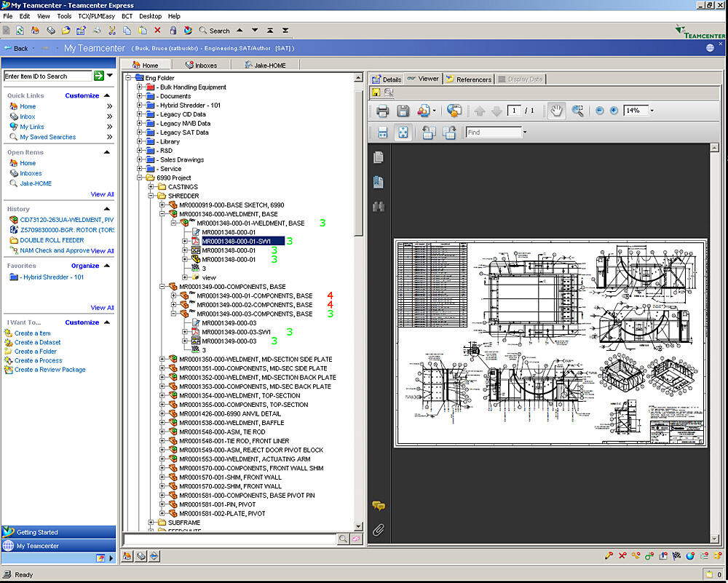Open the zoom percentage dropdown
The width and height of the screenshot is (728, 583).
[652, 111]
